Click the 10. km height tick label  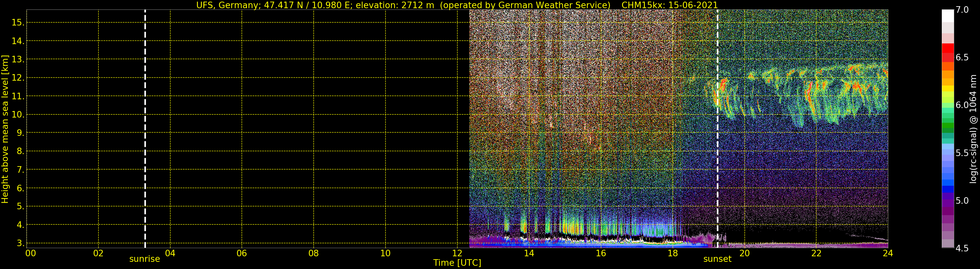coord(18,115)
